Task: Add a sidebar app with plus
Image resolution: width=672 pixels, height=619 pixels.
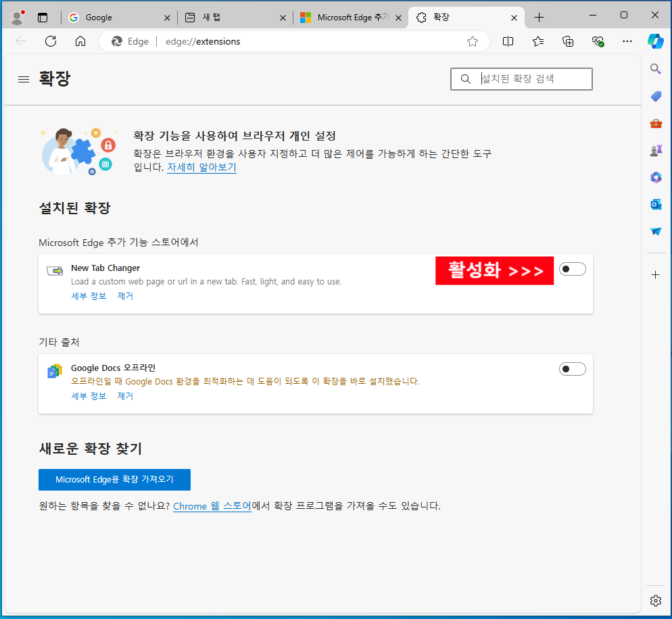Action: [x=655, y=274]
